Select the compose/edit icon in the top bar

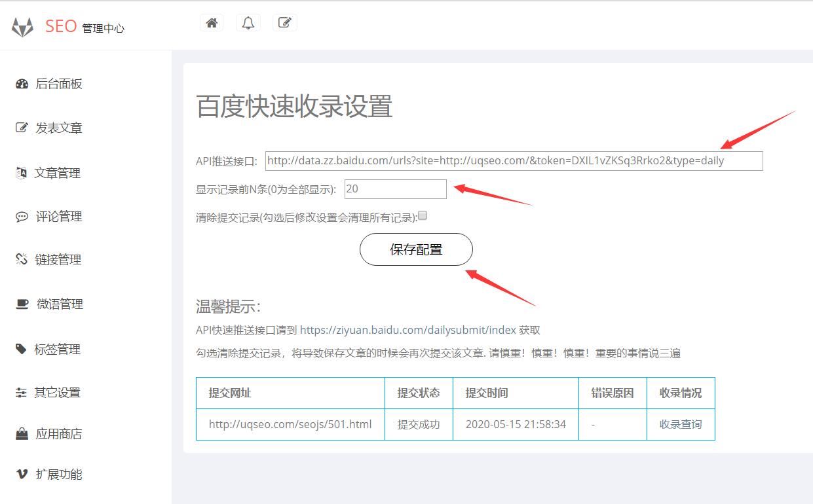284,22
